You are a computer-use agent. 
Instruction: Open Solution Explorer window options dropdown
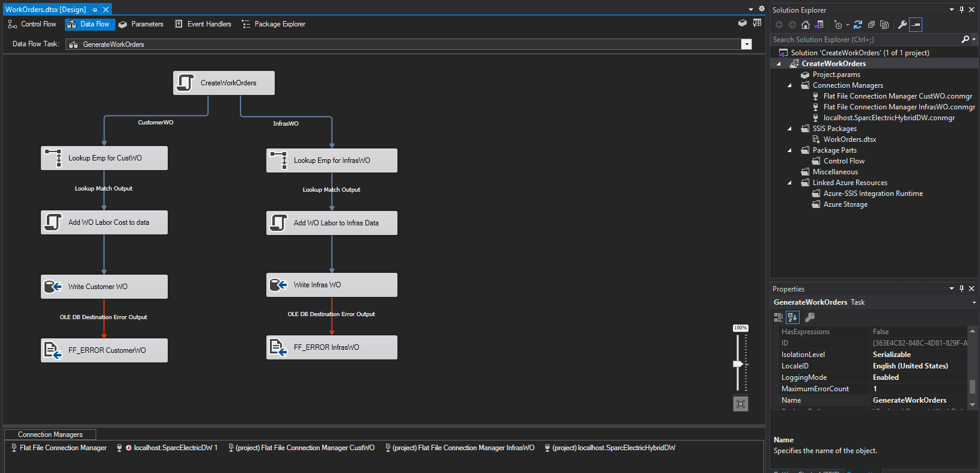coord(952,10)
